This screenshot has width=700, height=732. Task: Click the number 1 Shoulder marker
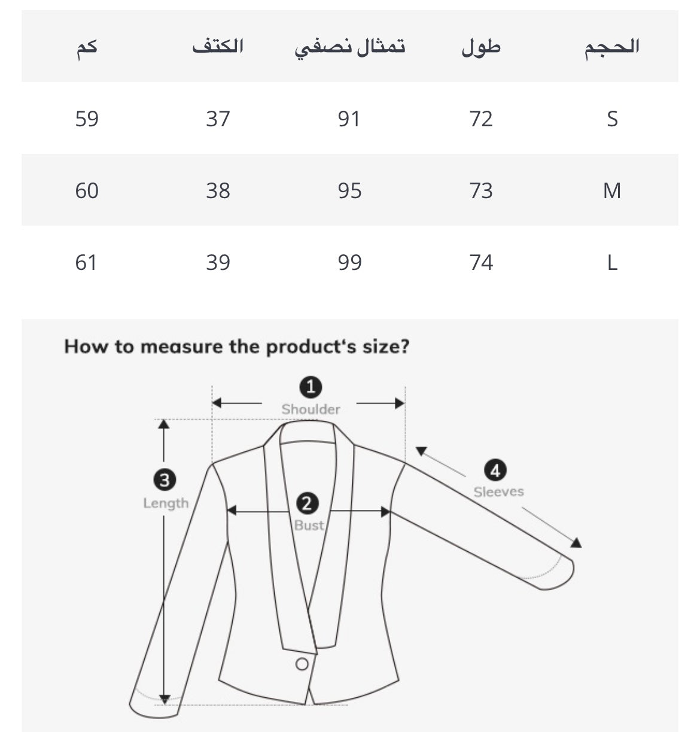pos(311,387)
